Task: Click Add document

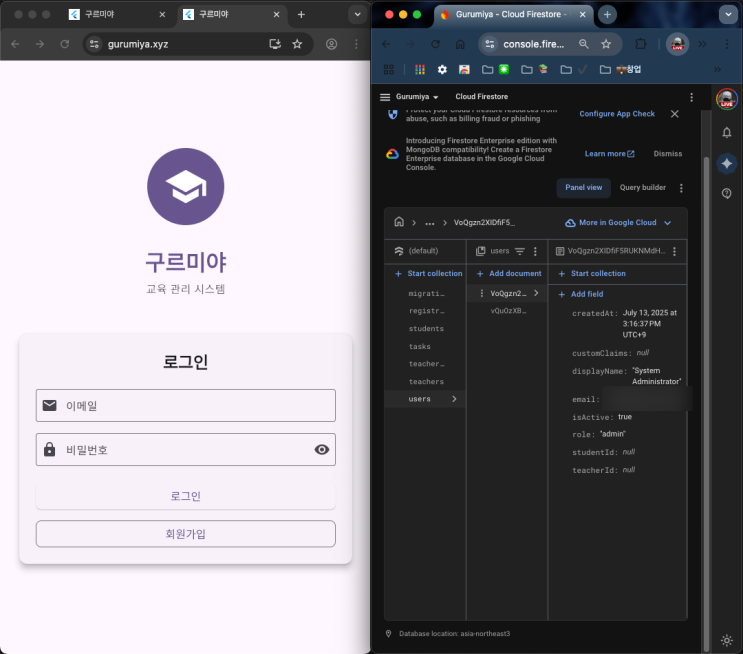Action: click(x=509, y=273)
